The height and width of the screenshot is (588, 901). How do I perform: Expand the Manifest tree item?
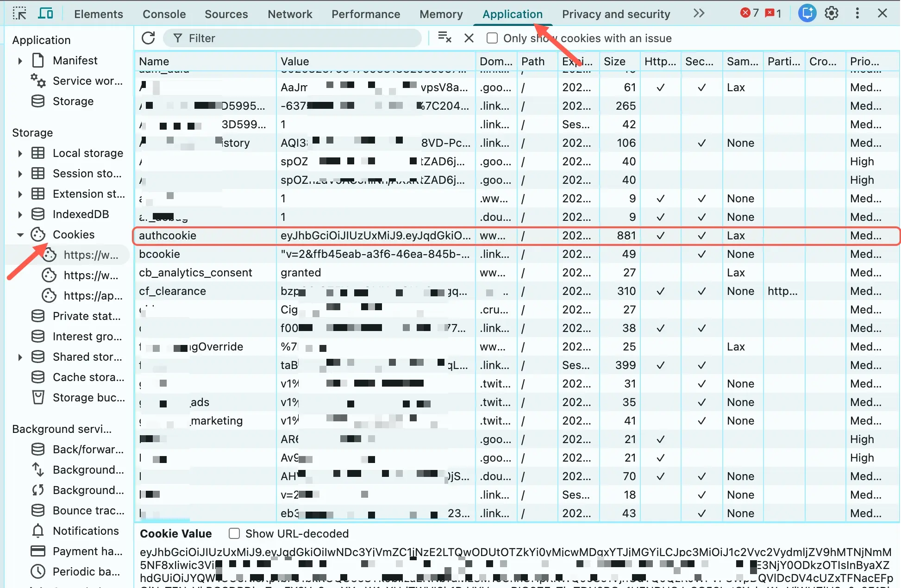click(x=20, y=61)
